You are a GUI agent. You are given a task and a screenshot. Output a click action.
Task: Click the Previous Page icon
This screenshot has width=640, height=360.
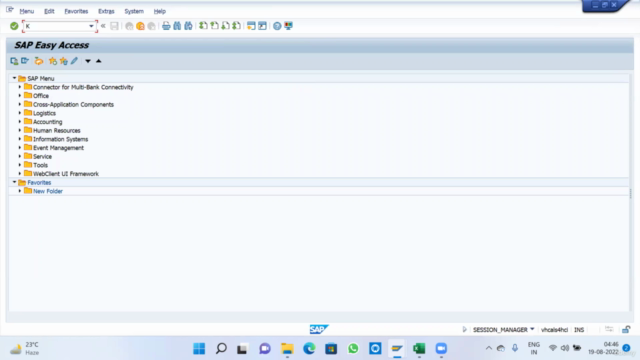(x=214, y=26)
